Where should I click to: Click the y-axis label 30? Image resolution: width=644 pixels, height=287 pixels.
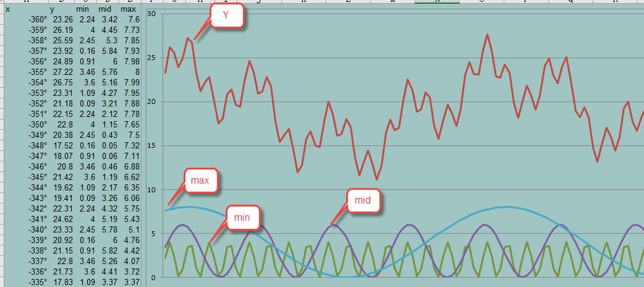151,14
